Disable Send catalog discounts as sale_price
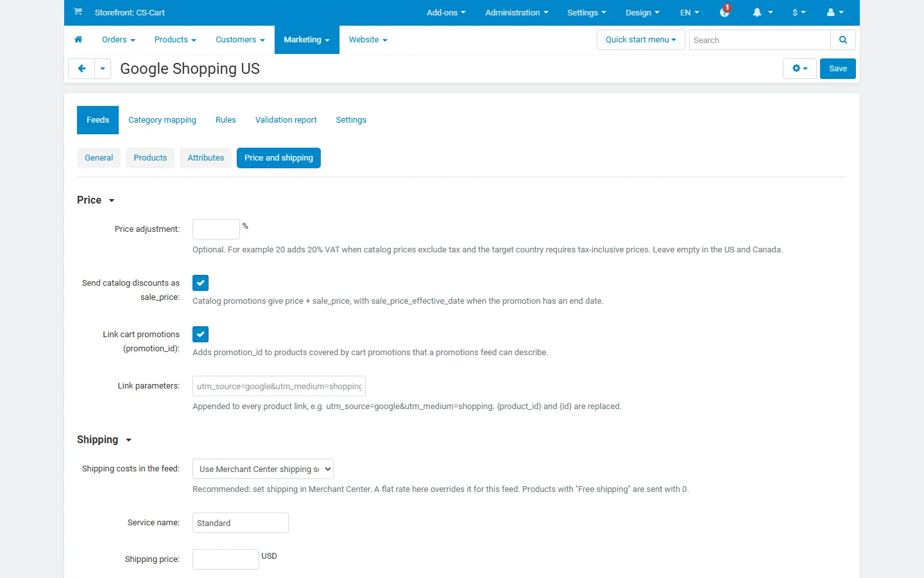The image size is (924, 578). 200,283
